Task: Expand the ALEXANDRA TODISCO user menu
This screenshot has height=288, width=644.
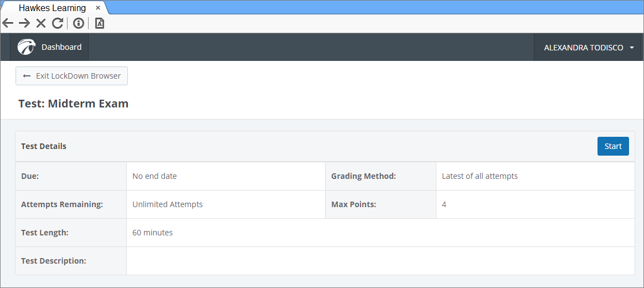Action: pos(584,48)
